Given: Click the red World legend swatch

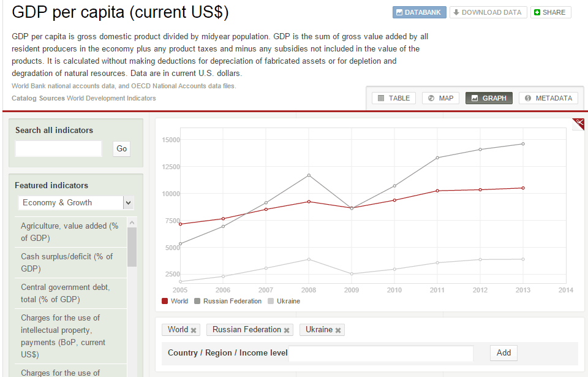Looking at the screenshot, I should [x=165, y=301].
